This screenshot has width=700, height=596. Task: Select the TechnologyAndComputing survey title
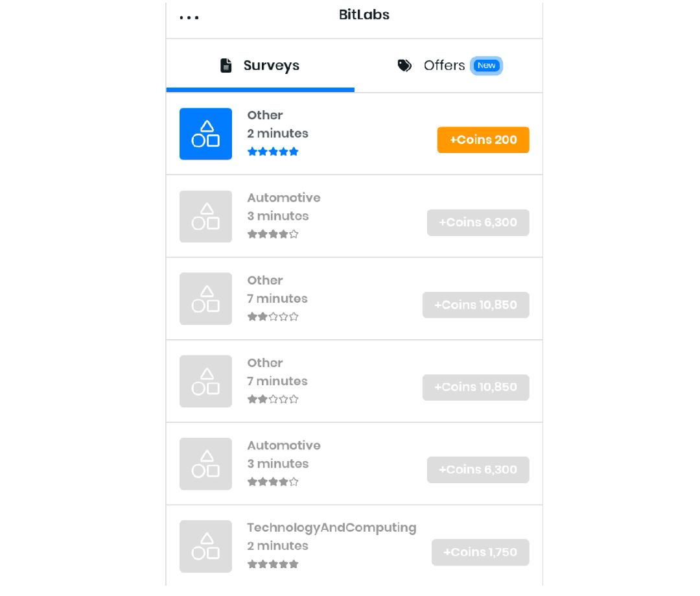point(332,528)
